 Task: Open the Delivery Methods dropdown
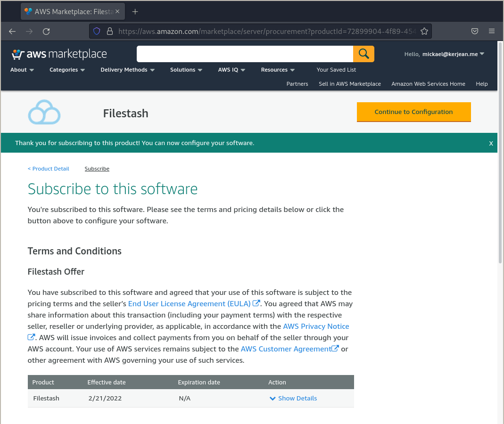pos(127,70)
